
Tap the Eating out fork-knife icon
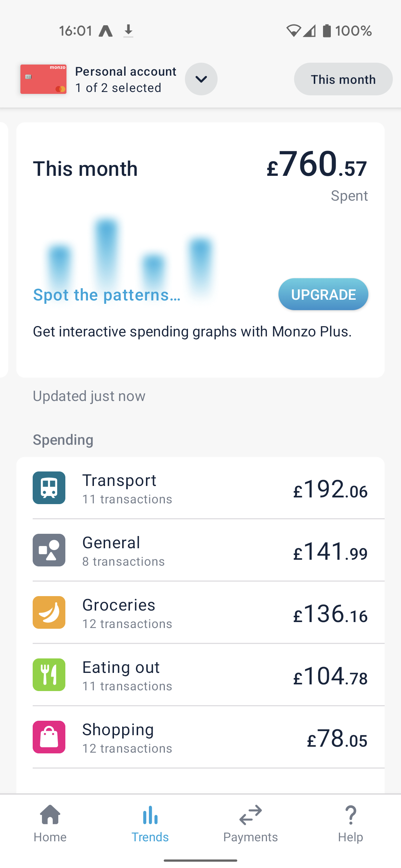tap(49, 675)
